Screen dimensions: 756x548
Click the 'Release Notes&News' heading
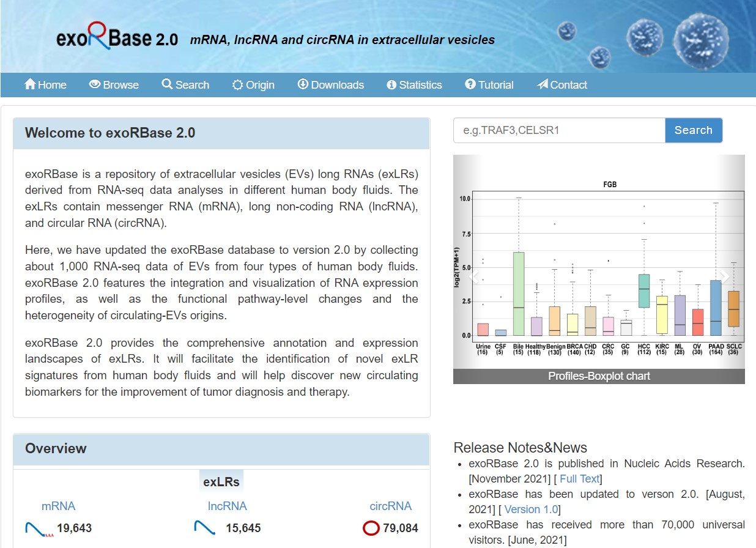(521, 448)
